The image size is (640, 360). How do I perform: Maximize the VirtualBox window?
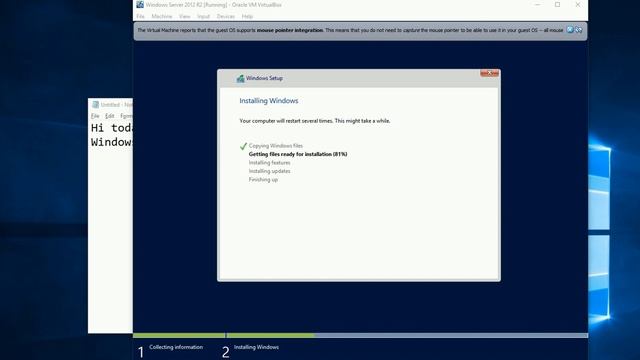point(558,4)
